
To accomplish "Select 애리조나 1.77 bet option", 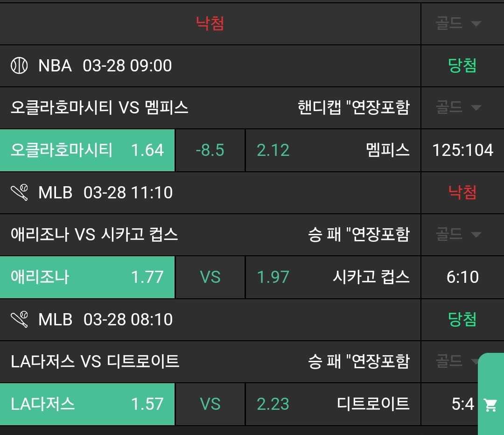I will [87, 277].
